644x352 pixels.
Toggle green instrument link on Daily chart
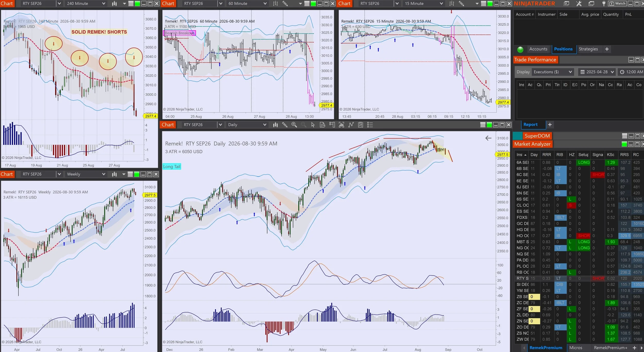(489, 125)
